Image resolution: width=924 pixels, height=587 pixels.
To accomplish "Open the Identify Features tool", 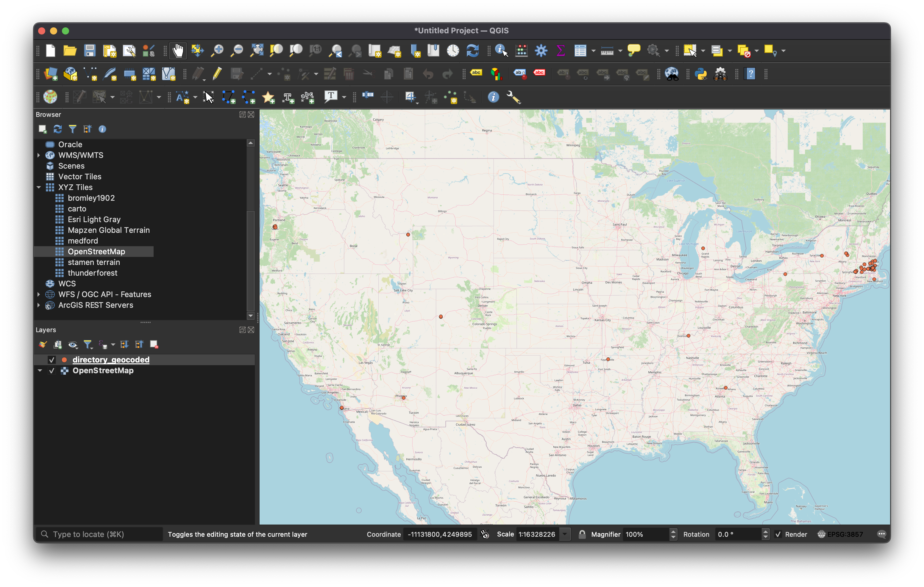I will (x=501, y=51).
